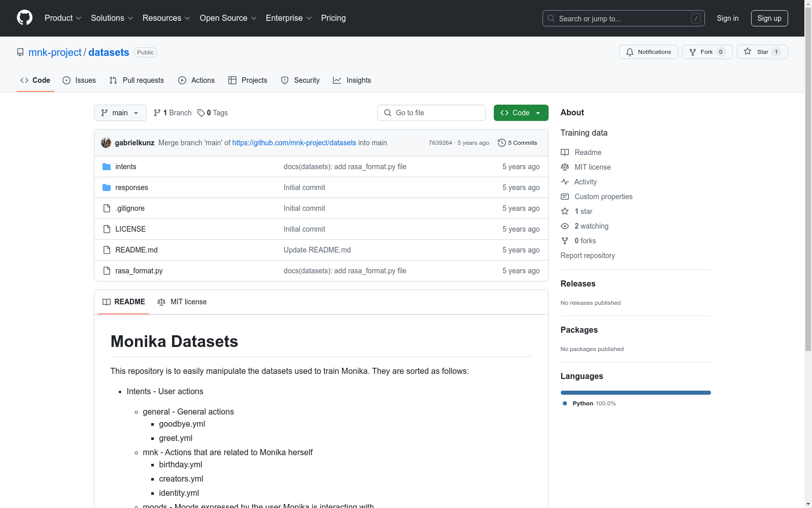Open the Pricing page
The height and width of the screenshot is (508, 812).
click(x=333, y=18)
